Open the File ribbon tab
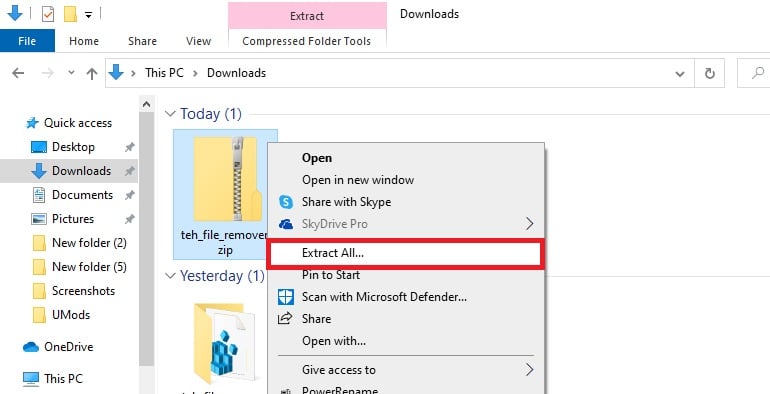 coord(27,41)
